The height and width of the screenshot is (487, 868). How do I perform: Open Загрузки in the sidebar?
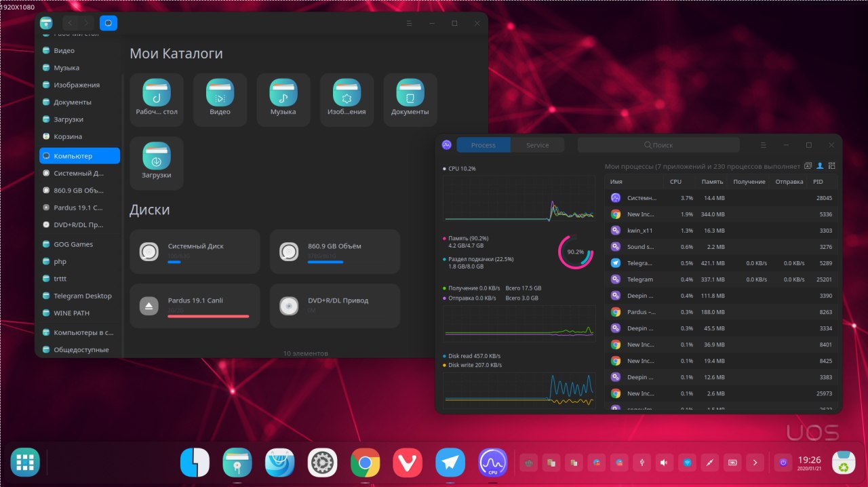(x=79, y=119)
